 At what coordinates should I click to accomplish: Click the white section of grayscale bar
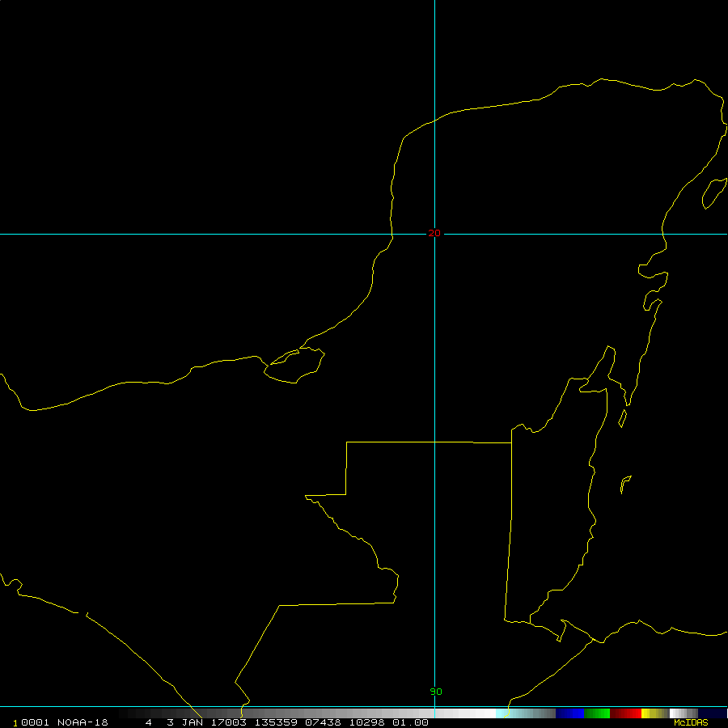coord(477,713)
